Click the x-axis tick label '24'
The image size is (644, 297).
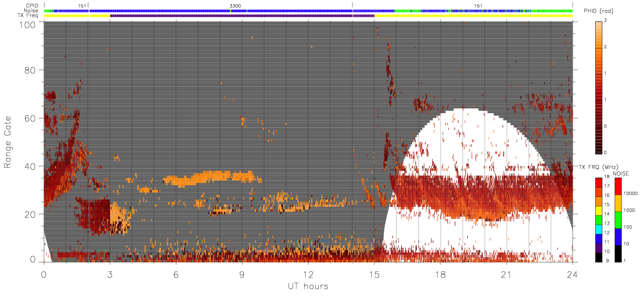[572, 274]
